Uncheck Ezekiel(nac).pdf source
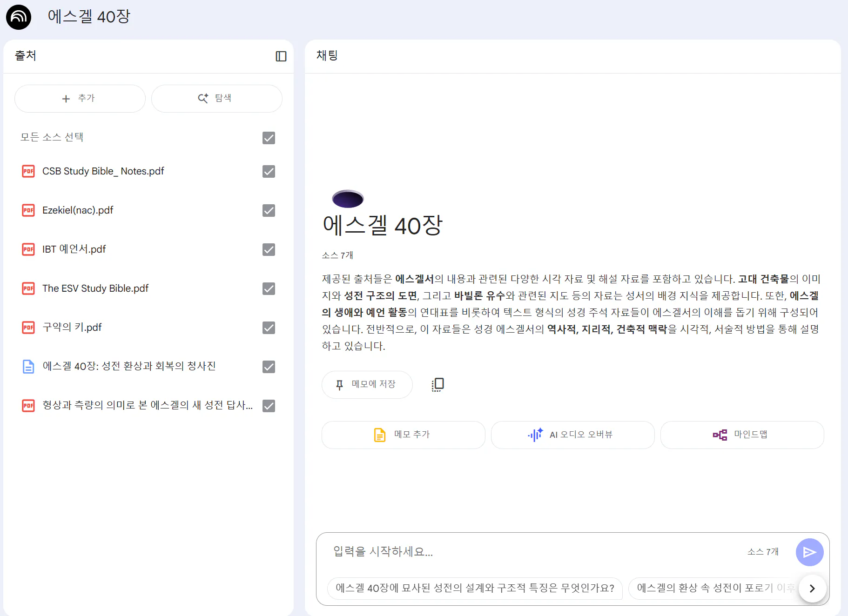The width and height of the screenshot is (848, 616). tap(269, 210)
